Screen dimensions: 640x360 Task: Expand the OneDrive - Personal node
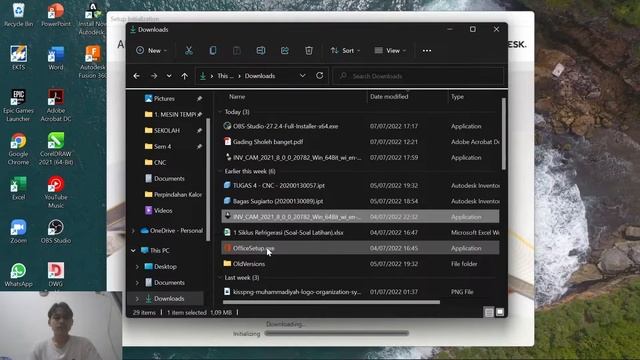(133, 231)
